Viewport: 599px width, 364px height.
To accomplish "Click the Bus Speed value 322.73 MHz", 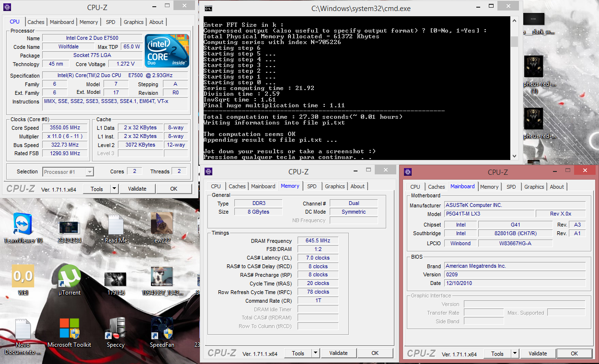I will (65, 145).
